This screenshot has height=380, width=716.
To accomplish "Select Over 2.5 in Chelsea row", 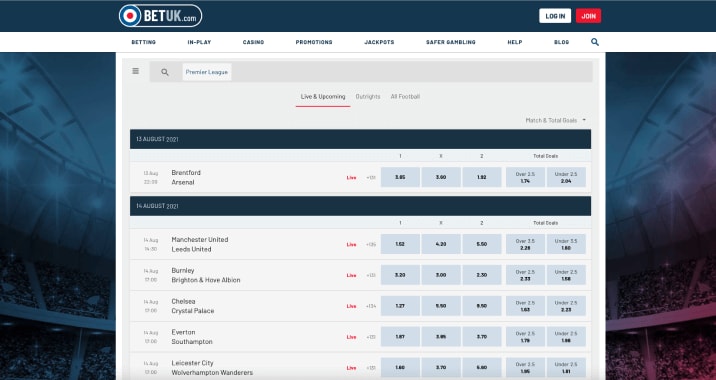I will [525, 306].
